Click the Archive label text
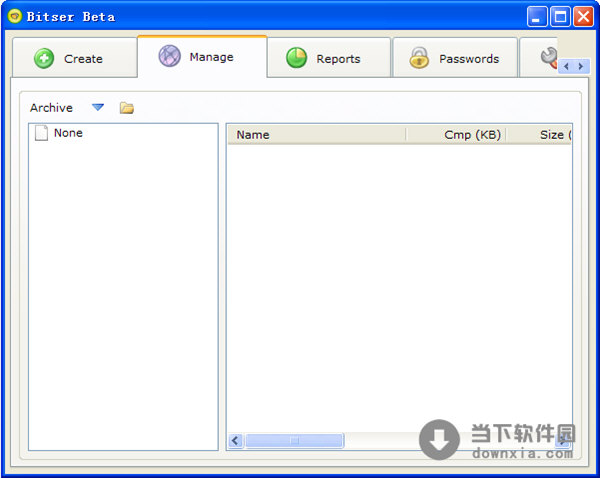This screenshot has height=478, width=600. 51,108
